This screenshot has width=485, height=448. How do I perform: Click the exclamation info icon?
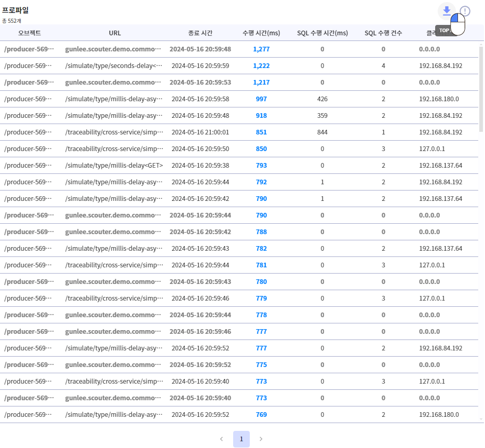(465, 11)
